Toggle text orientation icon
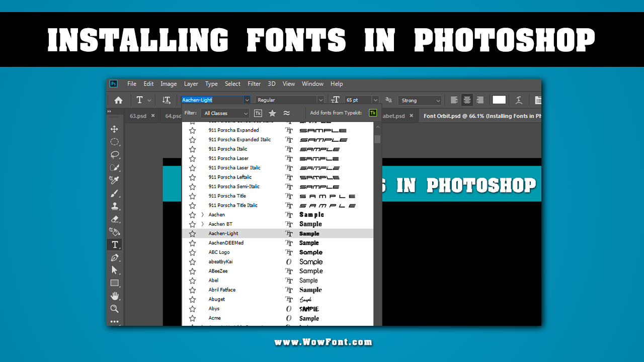 pyautogui.click(x=166, y=100)
